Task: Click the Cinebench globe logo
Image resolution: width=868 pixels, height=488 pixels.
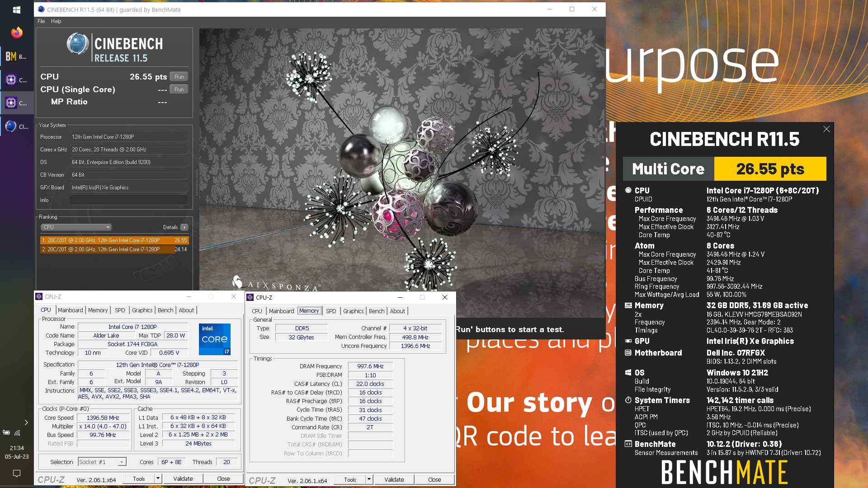Action: (x=78, y=44)
